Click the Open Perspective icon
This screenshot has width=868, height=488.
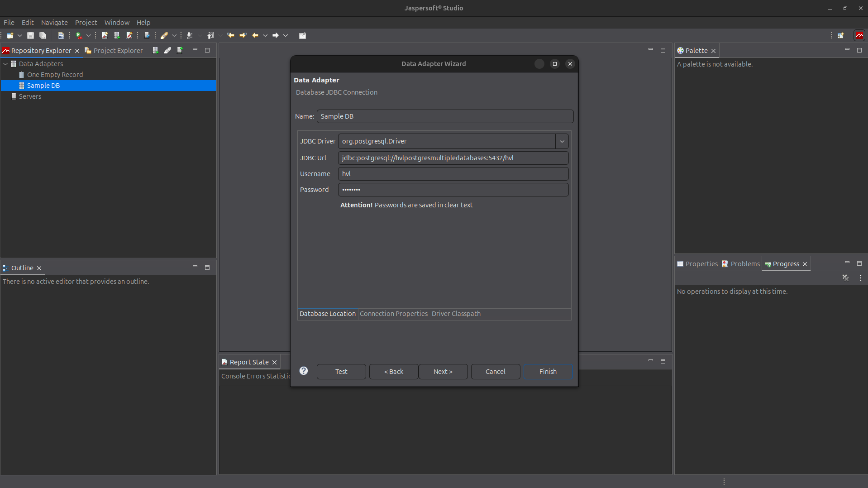click(841, 35)
